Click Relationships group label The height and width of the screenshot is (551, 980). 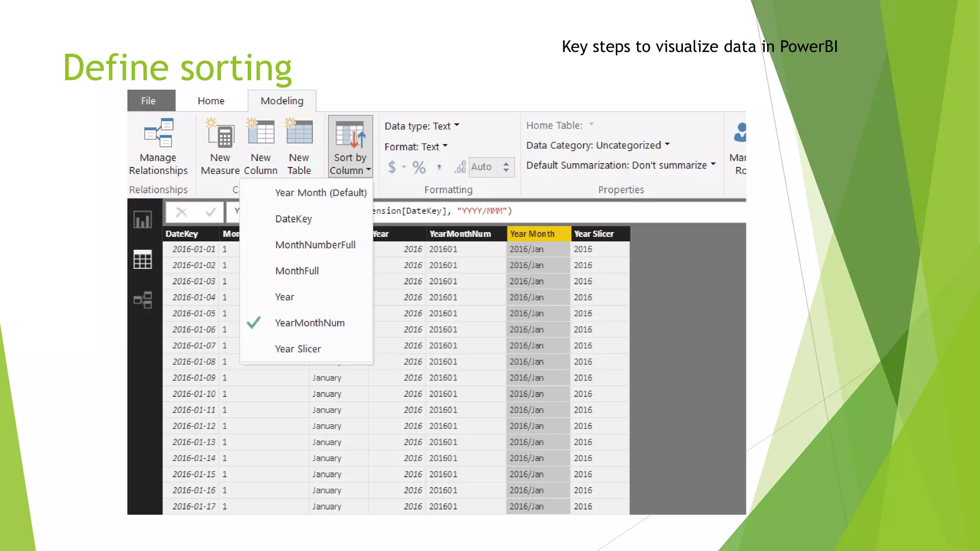(158, 190)
